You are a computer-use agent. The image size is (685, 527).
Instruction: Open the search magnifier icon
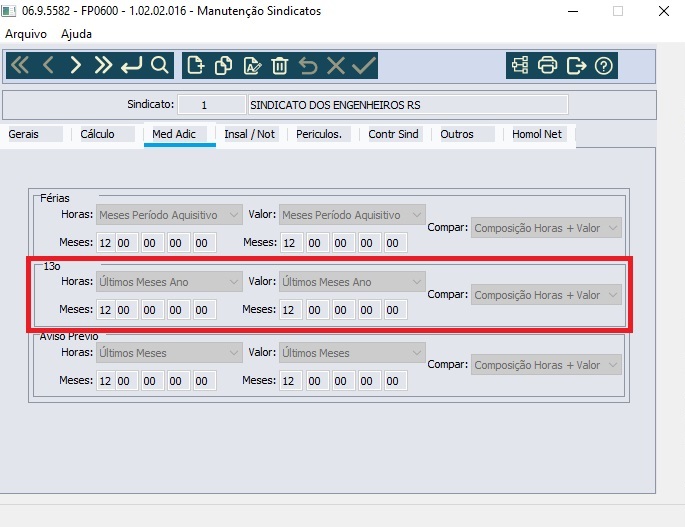pyautogui.click(x=159, y=66)
